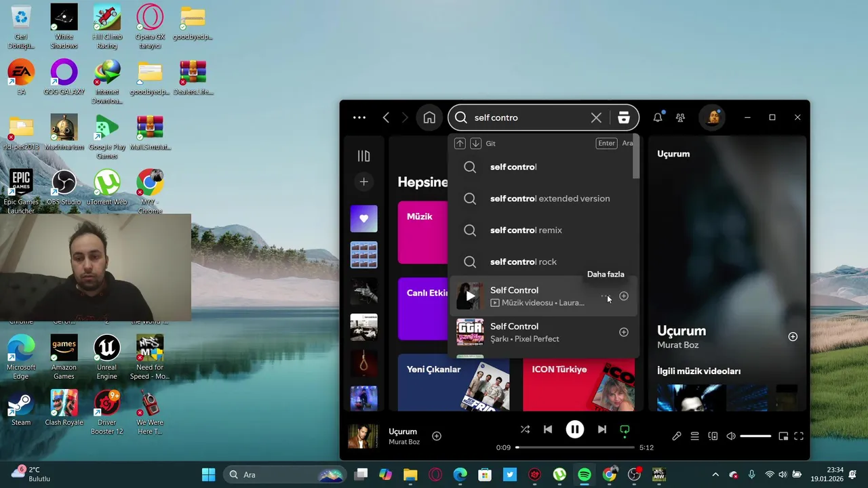Open the Pixel Perfect Self Control song
The height and width of the screenshot is (488, 868).
544,332
